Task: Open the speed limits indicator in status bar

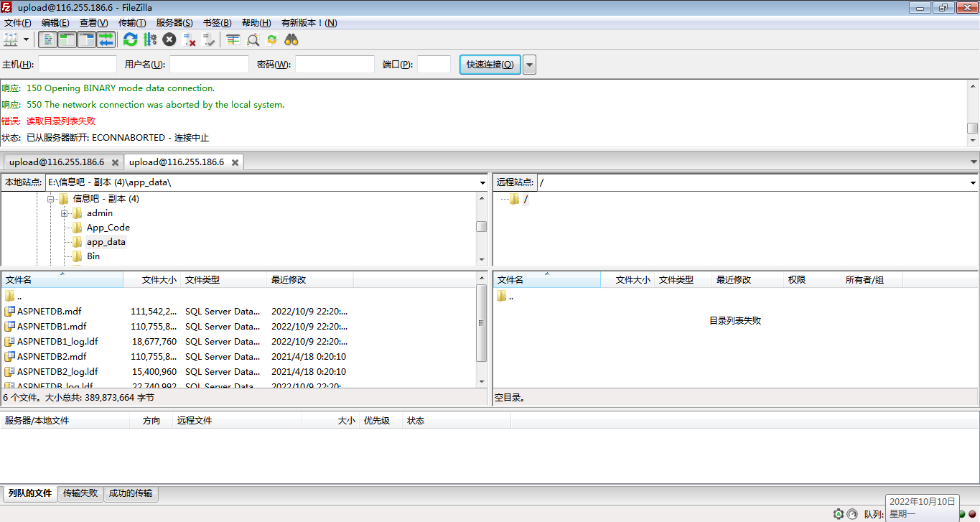Action: click(852, 514)
